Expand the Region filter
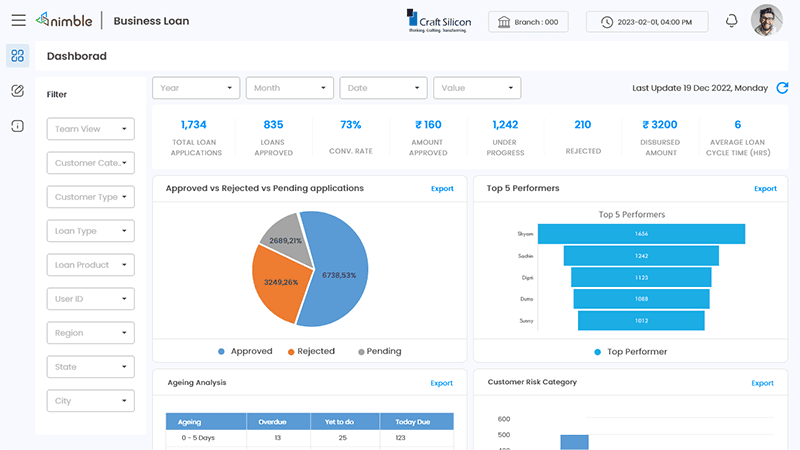 coord(91,333)
